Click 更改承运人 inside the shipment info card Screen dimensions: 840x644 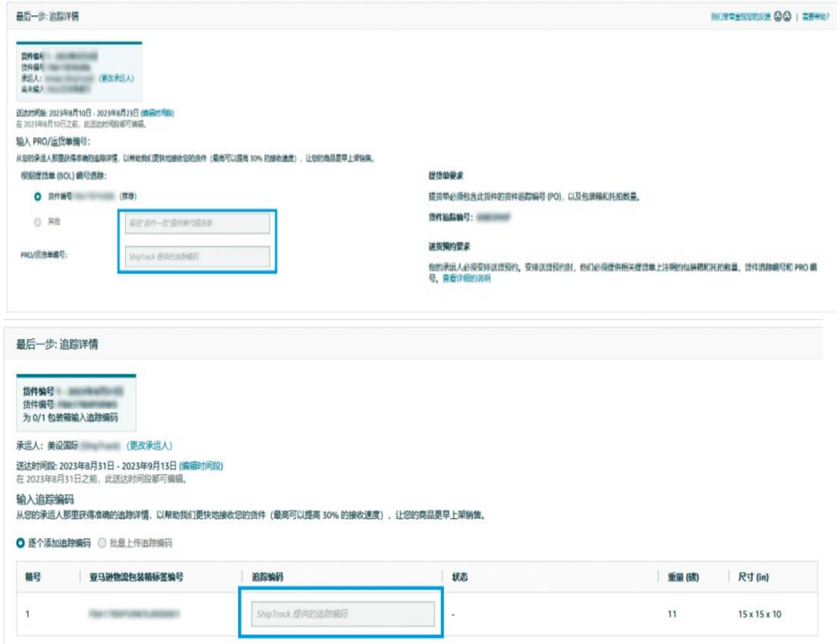[117, 78]
